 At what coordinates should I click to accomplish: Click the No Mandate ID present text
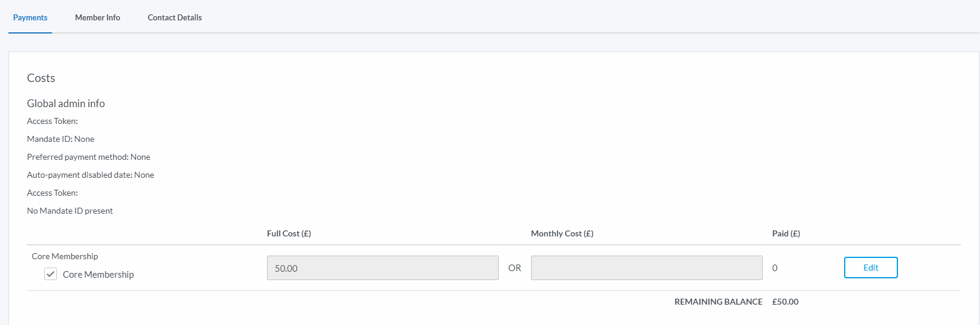coord(70,211)
